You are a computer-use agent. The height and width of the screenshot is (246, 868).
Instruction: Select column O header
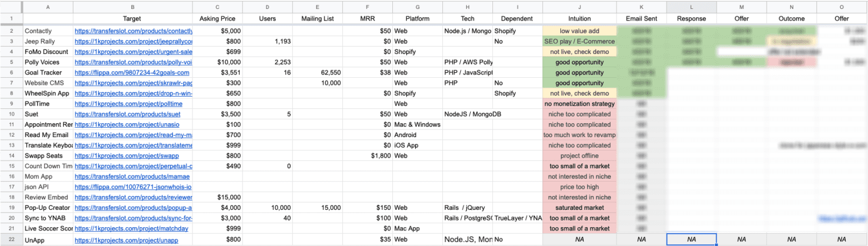841,7
